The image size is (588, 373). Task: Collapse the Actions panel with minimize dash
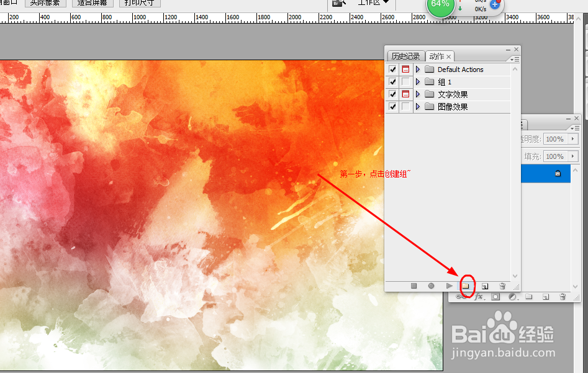coord(508,50)
